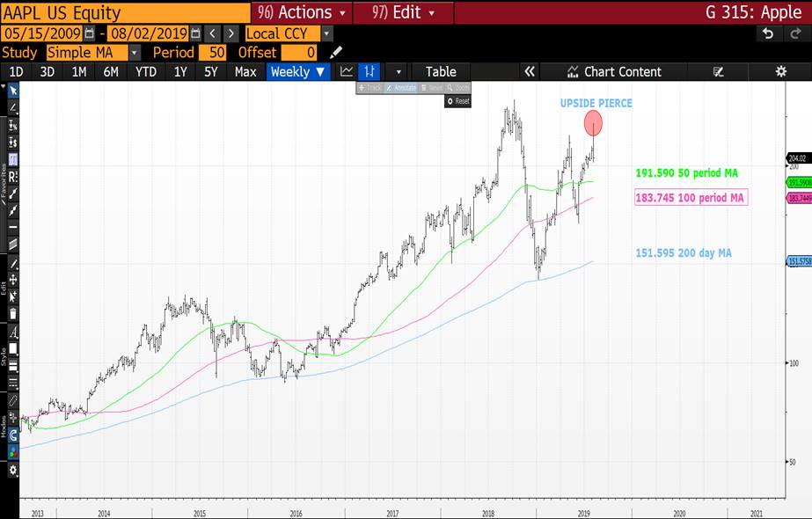Image resolution: width=812 pixels, height=519 pixels.
Task: Pick the two-point connector line tool
Action: [13, 194]
